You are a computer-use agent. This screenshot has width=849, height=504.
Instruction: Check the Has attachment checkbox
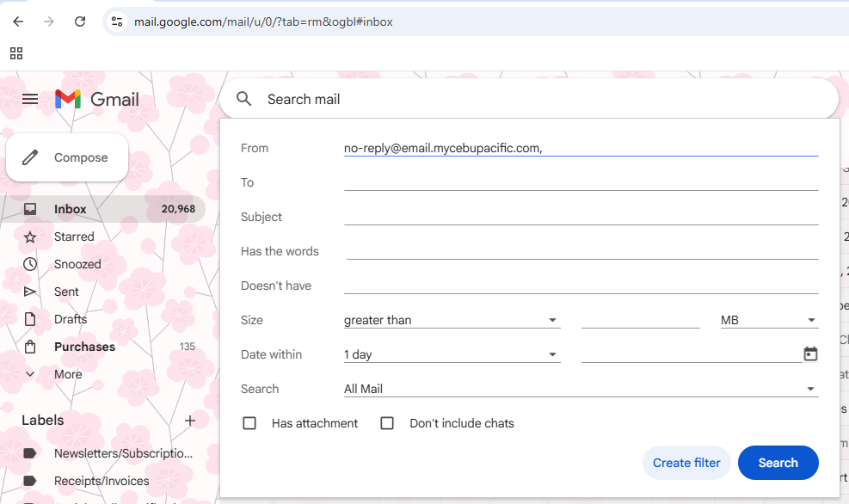pos(249,423)
